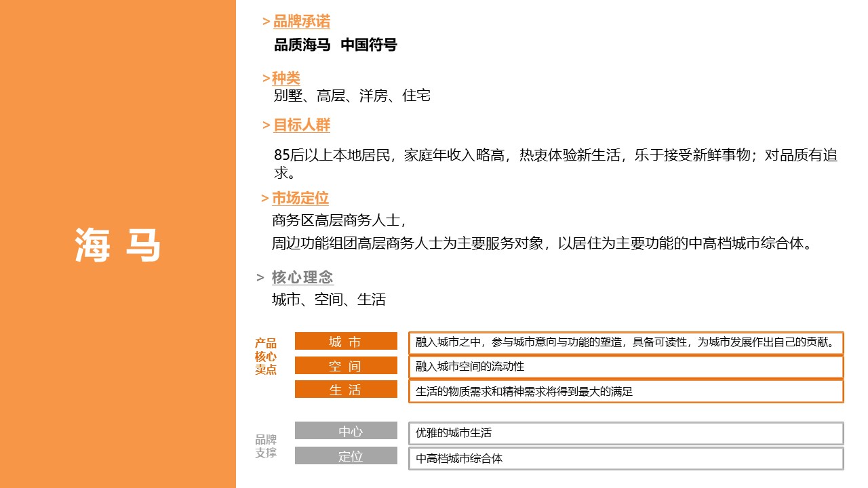Click the orange 城市 label box
The image size is (868, 488).
[345, 341]
